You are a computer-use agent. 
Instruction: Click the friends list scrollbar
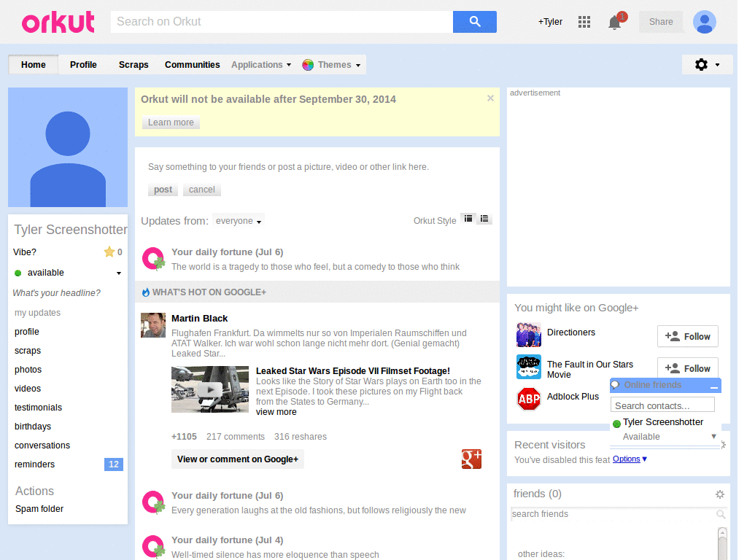click(722, 543)
